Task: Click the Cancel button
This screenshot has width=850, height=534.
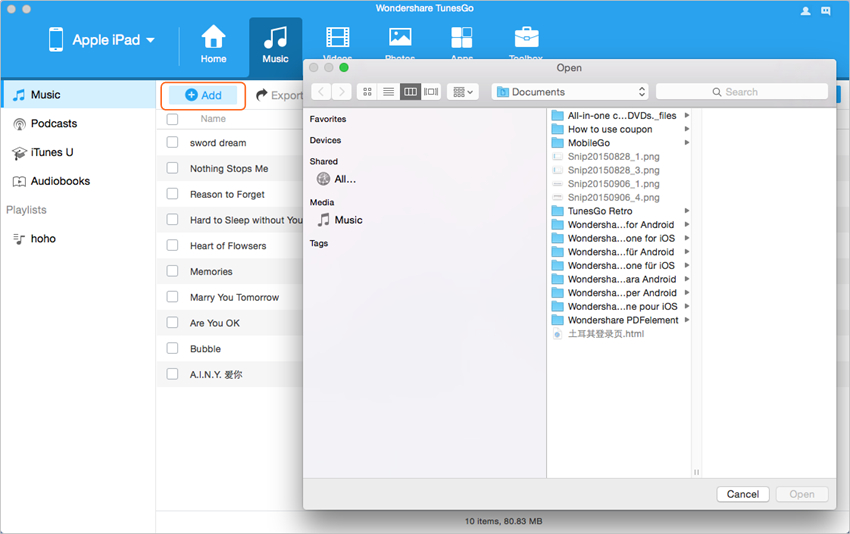Action: click(x=743, y=494)
